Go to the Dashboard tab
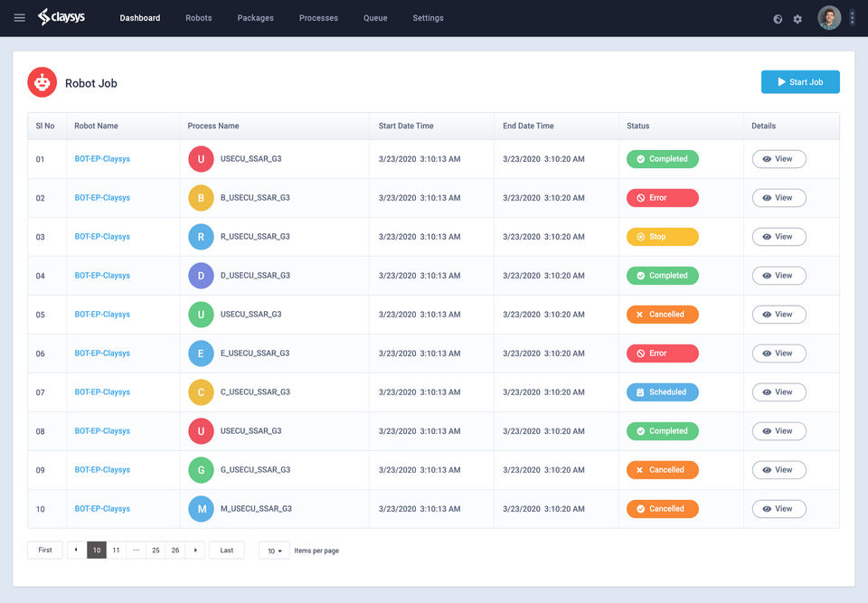This screenshot has width=868, height=603. pos(140,18)
